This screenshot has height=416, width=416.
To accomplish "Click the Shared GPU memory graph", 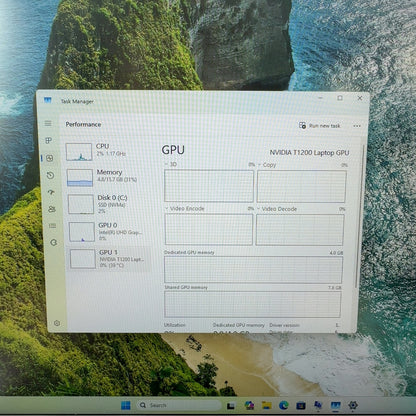I will click(x=252, y=304).
